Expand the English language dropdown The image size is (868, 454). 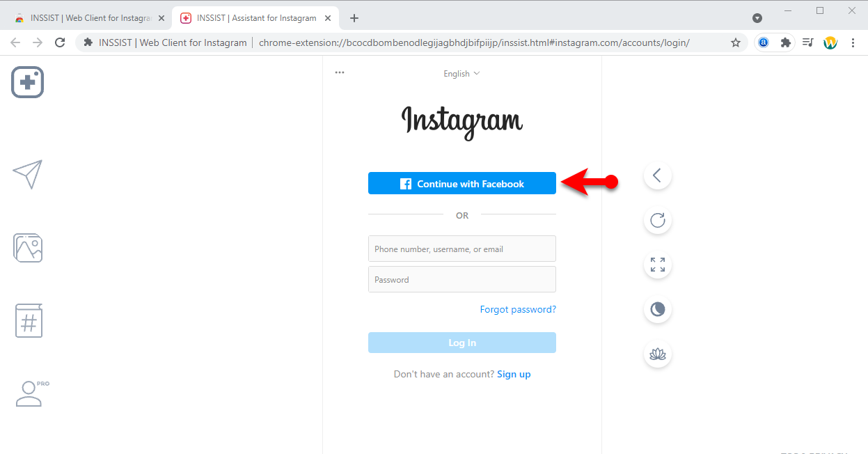[461, 74]
